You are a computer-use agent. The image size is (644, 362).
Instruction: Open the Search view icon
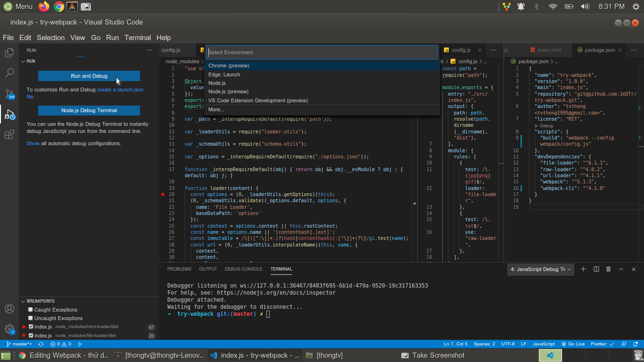coord(9,73)
